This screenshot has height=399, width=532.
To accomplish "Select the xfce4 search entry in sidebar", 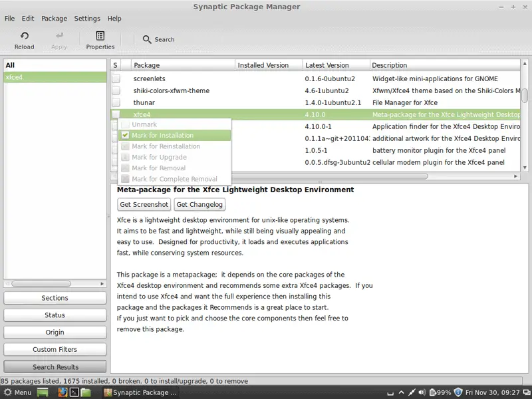I will click(55, 77).
